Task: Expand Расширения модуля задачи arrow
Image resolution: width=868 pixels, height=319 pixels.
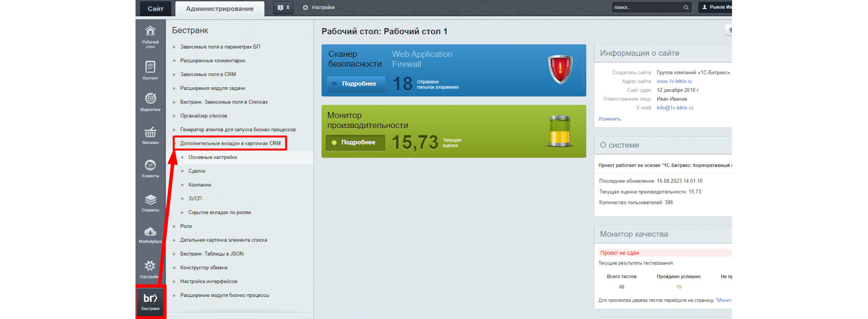Action: pos(174,89)
